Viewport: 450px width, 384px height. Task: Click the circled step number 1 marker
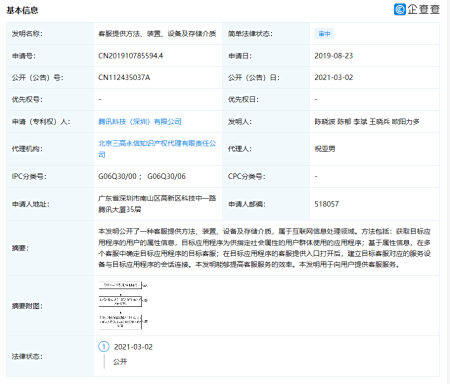point(104,347)
